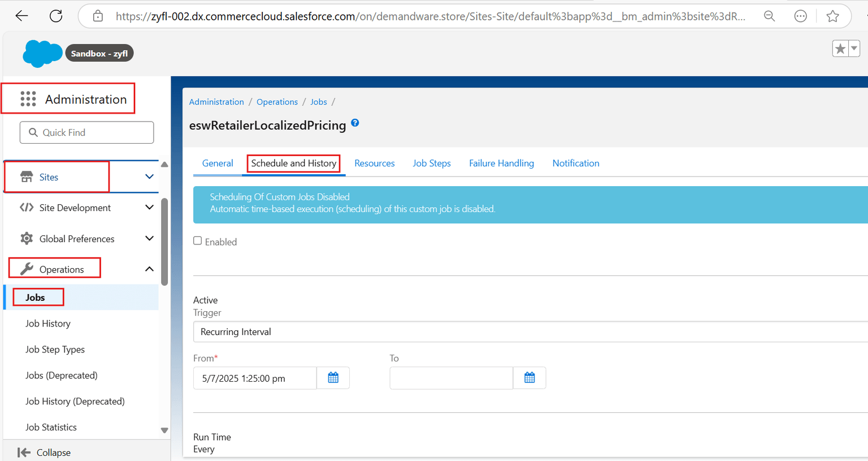Image resolution: width=868 pixels, height=461 pixels.
Task: Open the To date calendar picker
Action: (x=530, y=378)
